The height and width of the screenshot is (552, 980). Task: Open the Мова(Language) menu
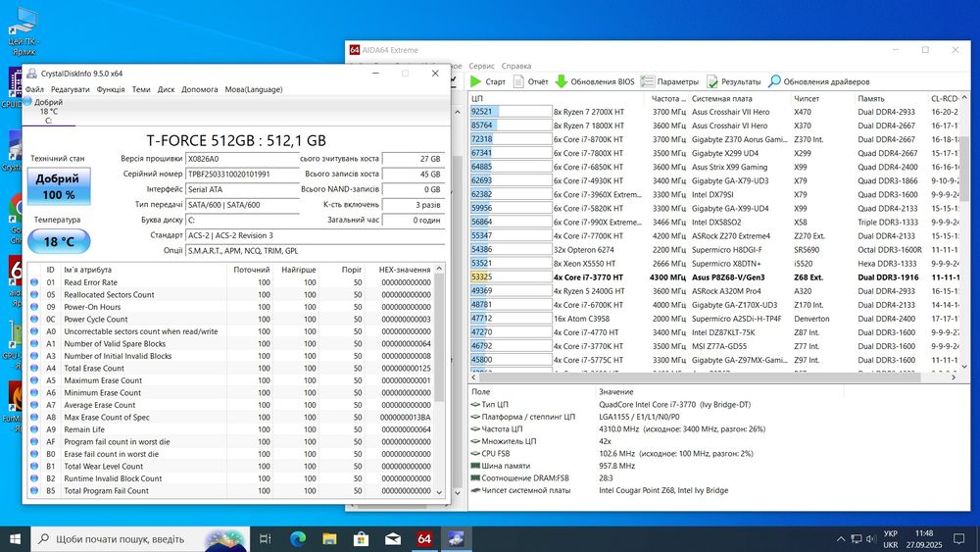click(x=254, y=89)
